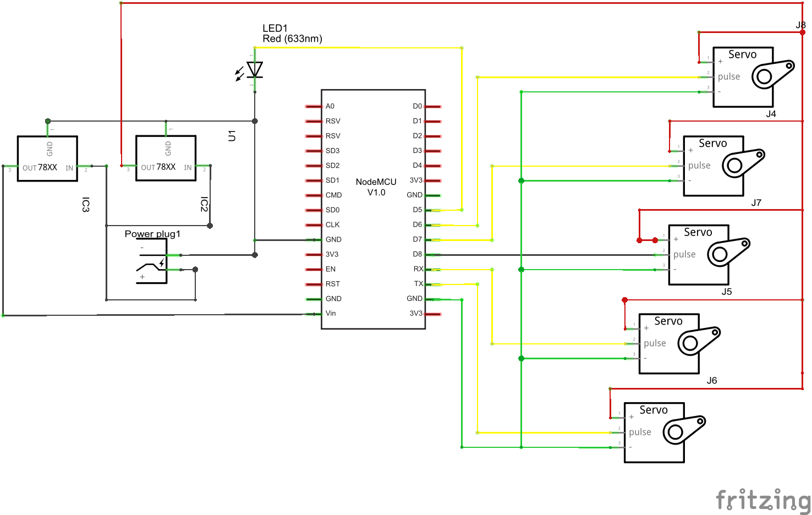Click the D4 pin on NodeMCU
Viewport: 812px width, 515px height.
pyautogui.click(x=433, y=166)
